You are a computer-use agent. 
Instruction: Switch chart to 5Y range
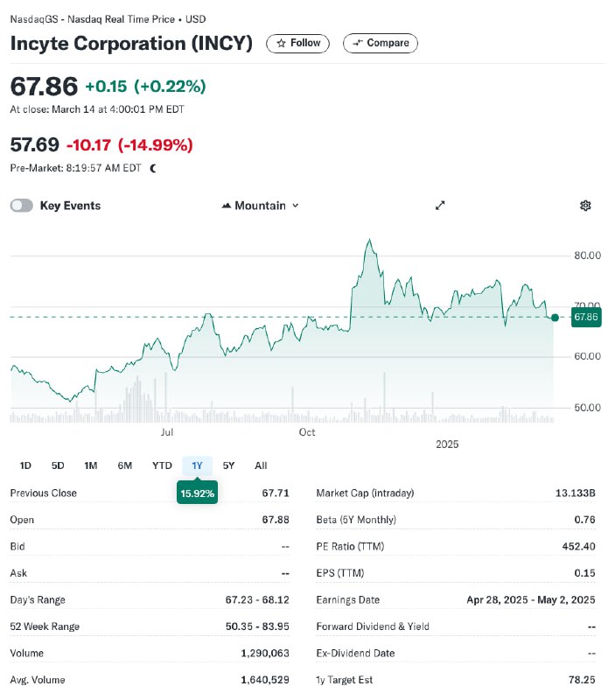(x=228, y=465)
